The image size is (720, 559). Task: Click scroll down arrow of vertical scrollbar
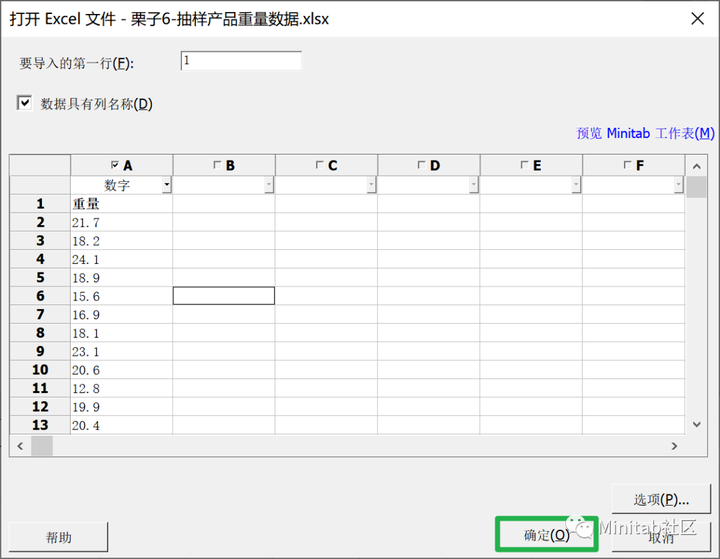(697, 424)
